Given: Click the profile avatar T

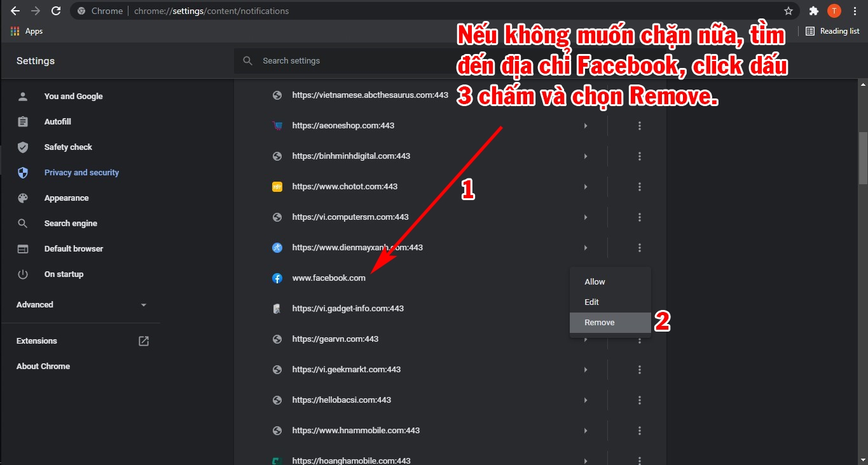Looking at the screenshot, I should click(x=834, y=10).
